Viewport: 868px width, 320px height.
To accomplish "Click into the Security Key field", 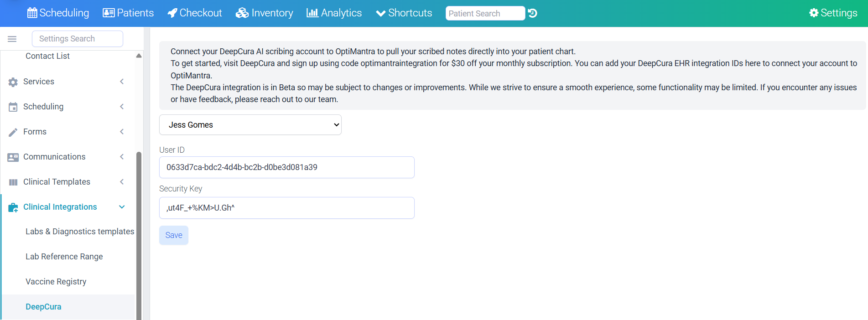I will tap(287, 208).
